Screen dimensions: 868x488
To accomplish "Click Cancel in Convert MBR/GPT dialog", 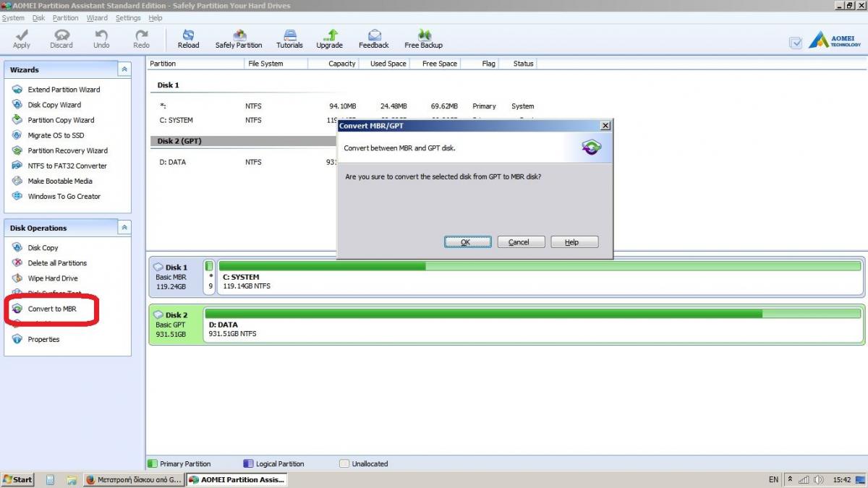I will [x=521, y=242].
